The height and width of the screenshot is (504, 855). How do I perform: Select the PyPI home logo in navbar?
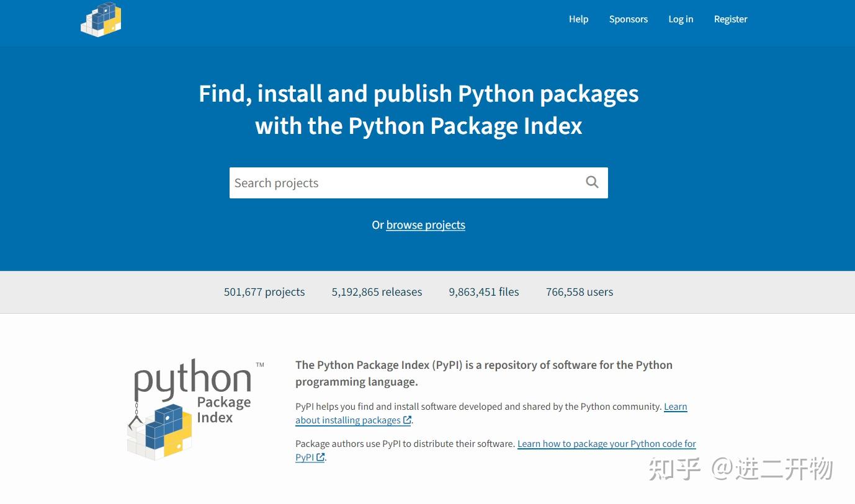pos(101,19)
